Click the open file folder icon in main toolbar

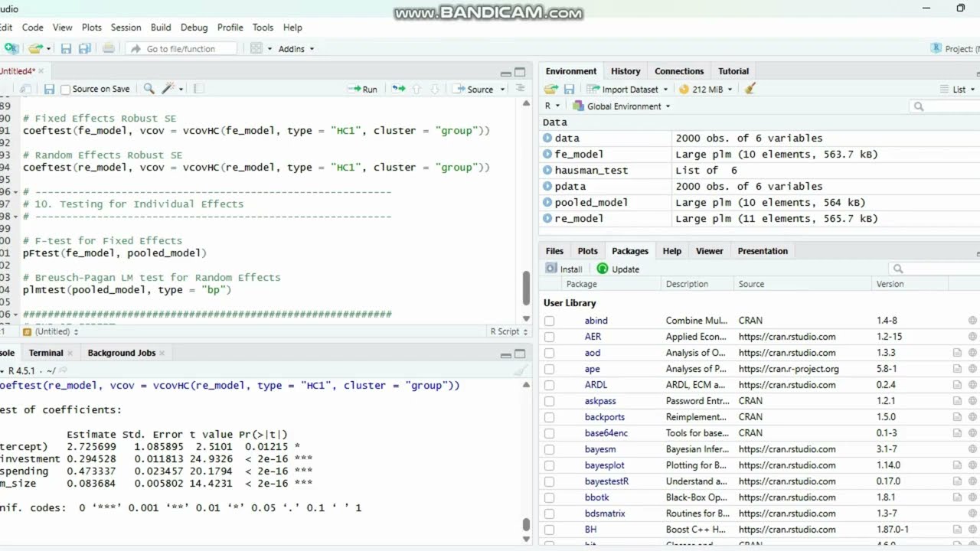34,48
